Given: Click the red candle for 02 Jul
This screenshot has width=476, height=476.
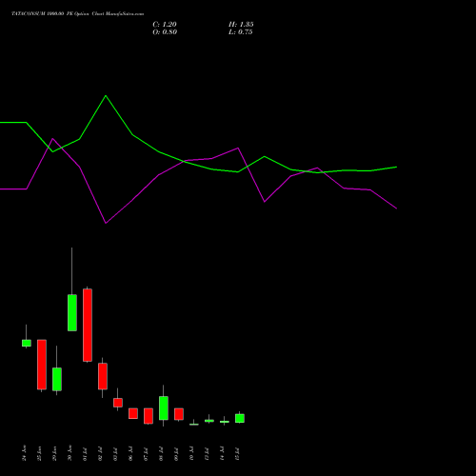Looking at the screenshot, I should click(x=103, y=376).
